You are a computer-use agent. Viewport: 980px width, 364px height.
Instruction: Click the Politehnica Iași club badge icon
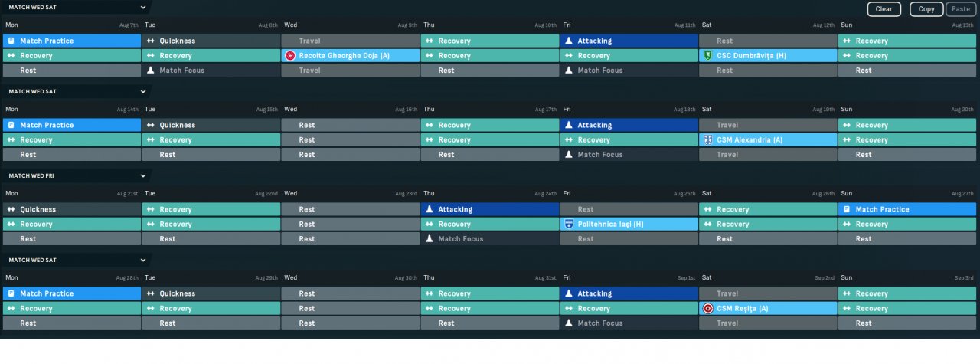tap(568, 225)
